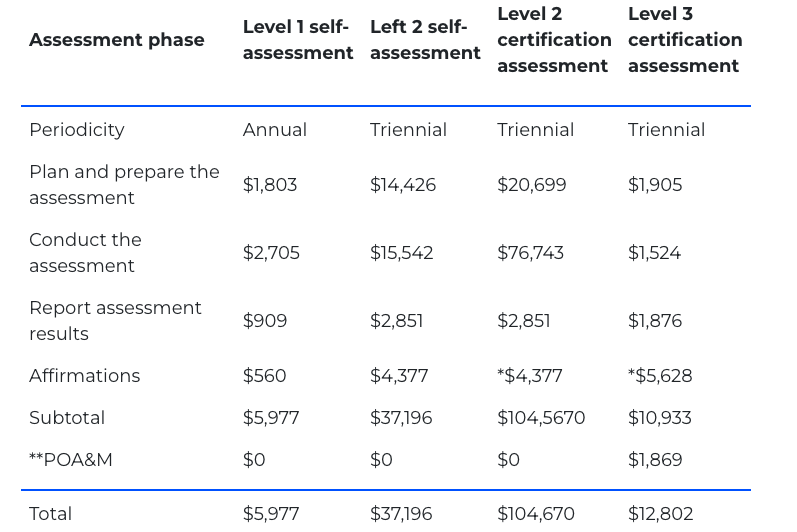Image resolution: width=797 pixels, height=532 pixels.
Task: Click the $15,542 cell
Action: [x=401, y=253]
